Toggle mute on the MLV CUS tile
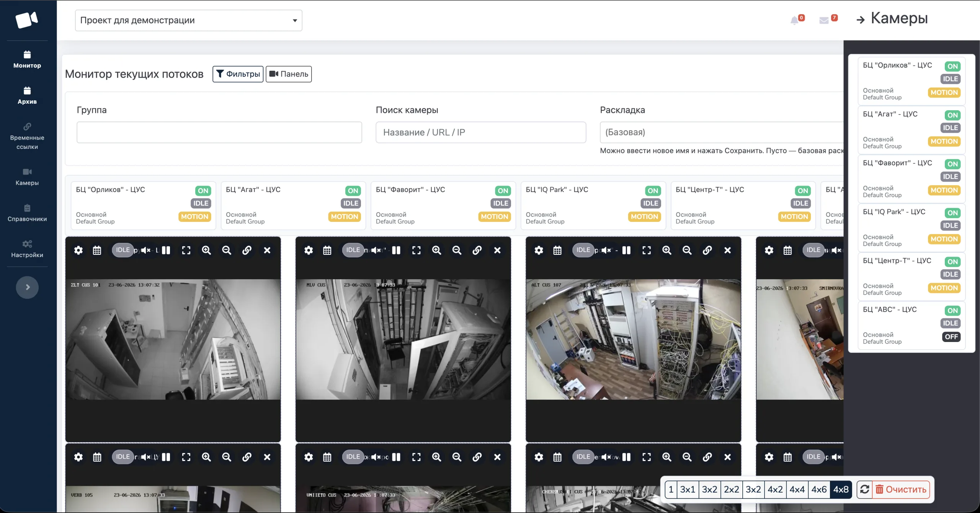The image size is (980, 513). tap(376, 250)
